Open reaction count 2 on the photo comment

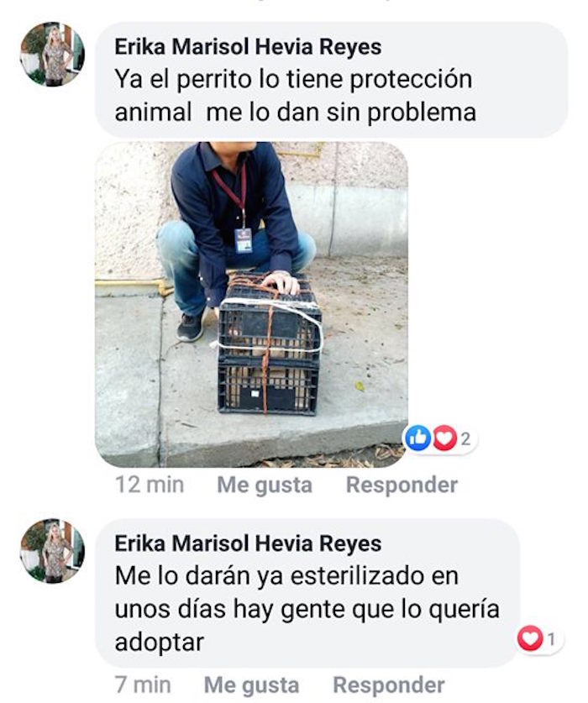pyautogui.click(x=465, y=439)
